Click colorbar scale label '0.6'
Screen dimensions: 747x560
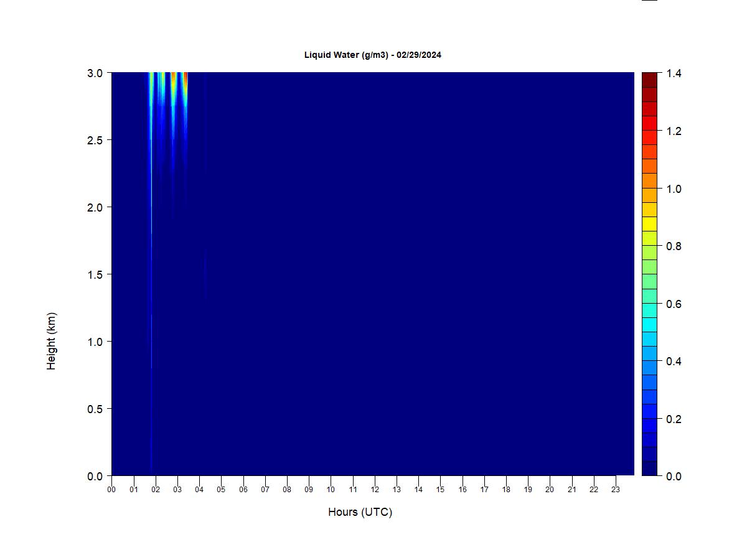pyautogui.click(x=674, y=304)
